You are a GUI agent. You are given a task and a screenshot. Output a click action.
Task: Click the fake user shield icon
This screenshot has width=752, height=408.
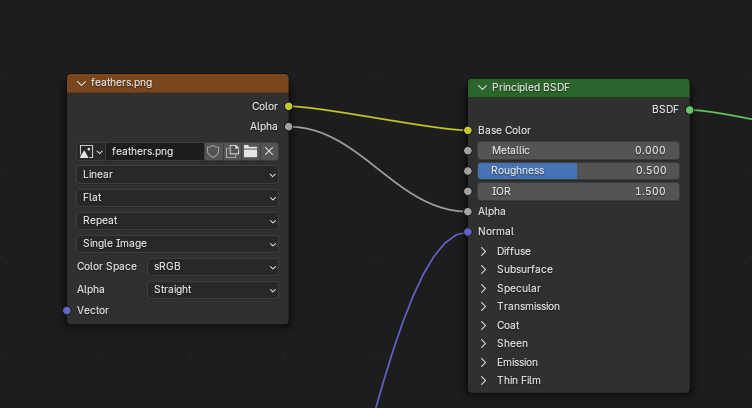tap(213, 151)
